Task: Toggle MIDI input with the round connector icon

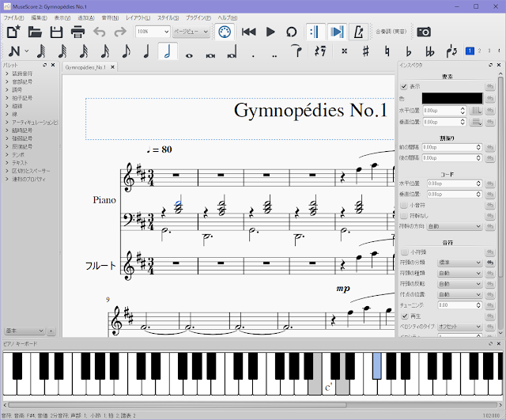Action: click(225, 32)
